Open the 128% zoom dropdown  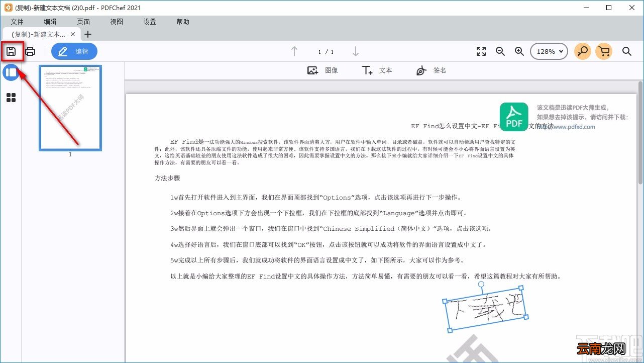click(549, 51)
